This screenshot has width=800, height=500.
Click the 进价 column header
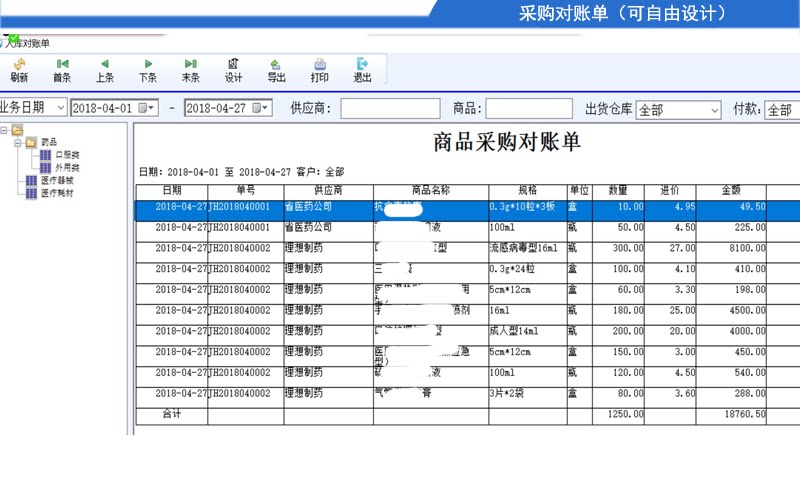coord(670,191)
